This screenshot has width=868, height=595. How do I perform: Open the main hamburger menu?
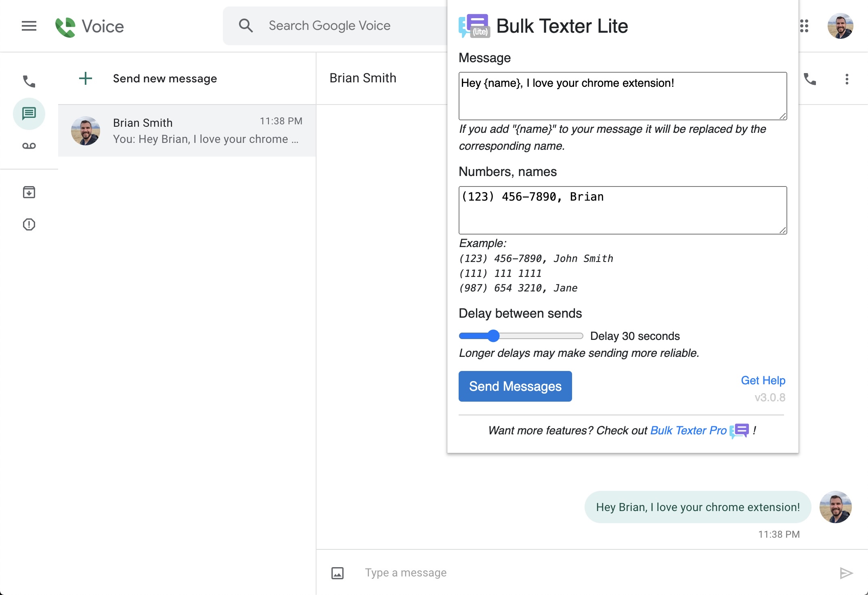pos(29,26)
